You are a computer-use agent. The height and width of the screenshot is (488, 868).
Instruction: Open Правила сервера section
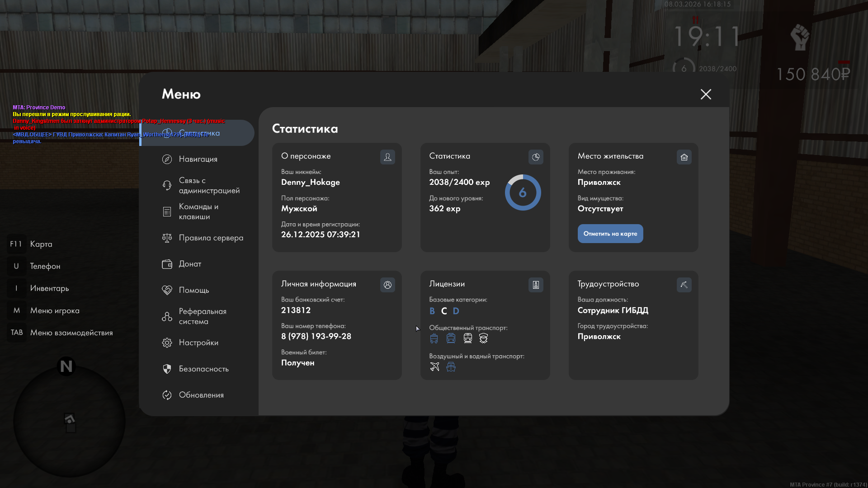(x=211, y=238)
